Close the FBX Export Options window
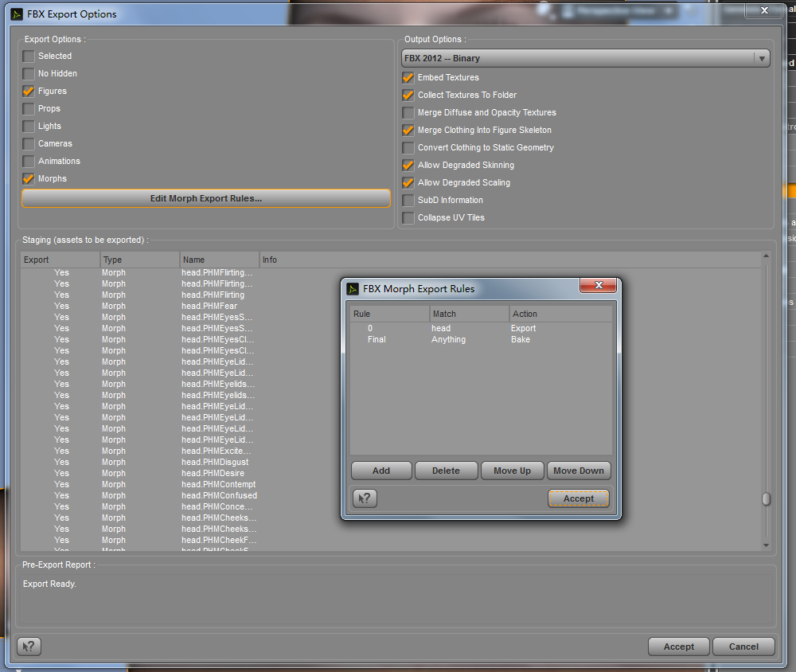The height and width of the screenshot is (672, 796). click(x=764, y=10)
